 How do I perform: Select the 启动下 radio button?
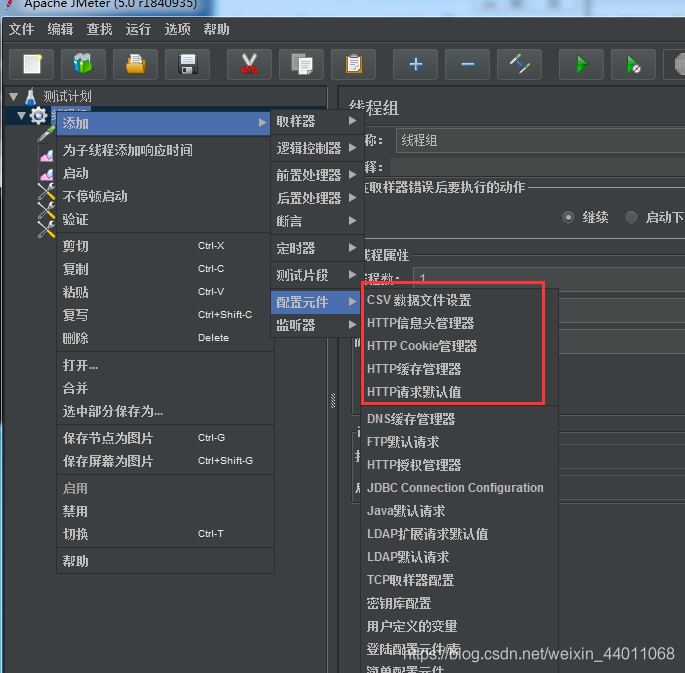pos(631,217)
